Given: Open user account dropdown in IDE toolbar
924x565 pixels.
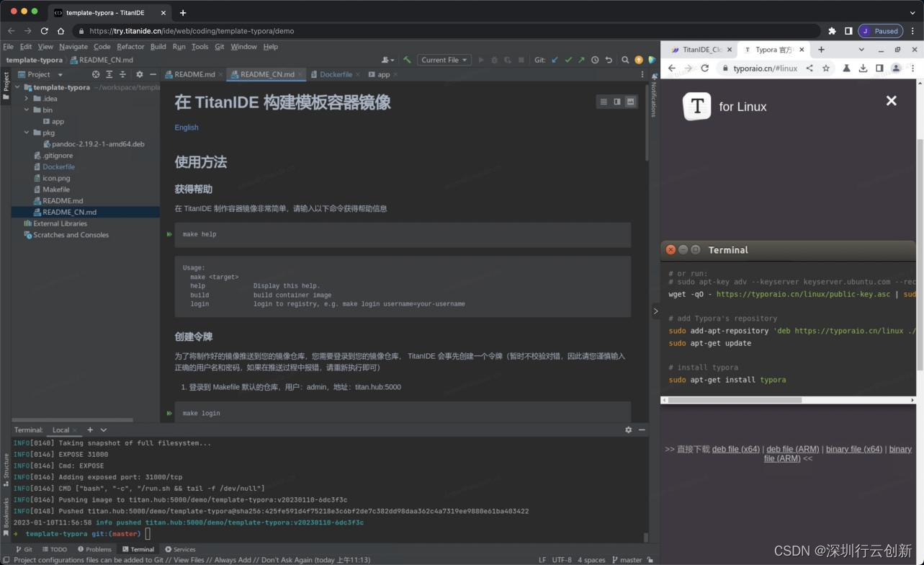Looking at the screenshot, I should (387, 60).
